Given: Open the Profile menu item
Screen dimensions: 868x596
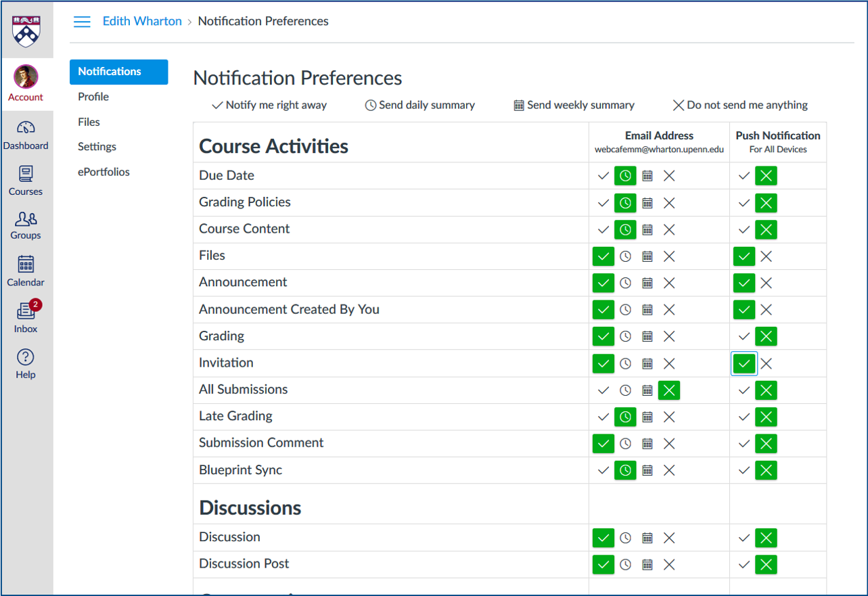Looking at the screenshot, I should [93, 97].
